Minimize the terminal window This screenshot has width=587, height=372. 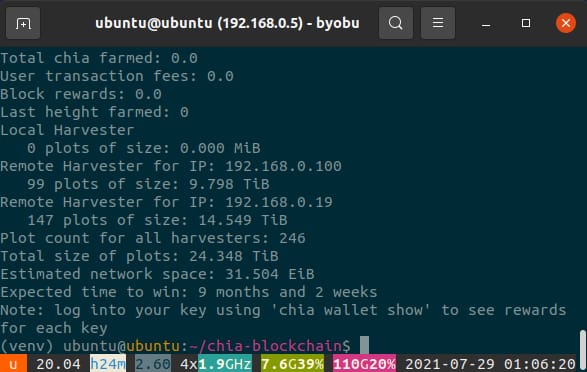click(486, 24)
